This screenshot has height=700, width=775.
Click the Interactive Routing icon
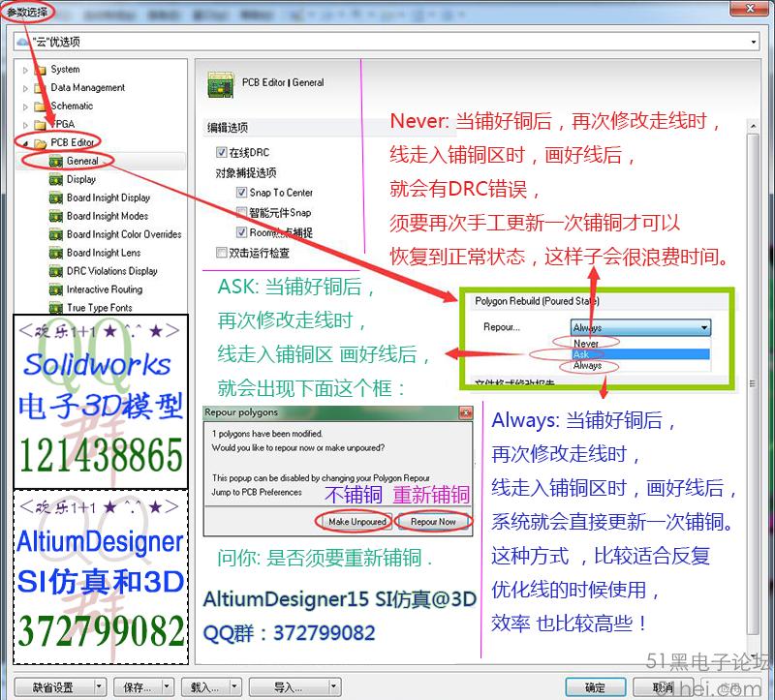(56, 289)
